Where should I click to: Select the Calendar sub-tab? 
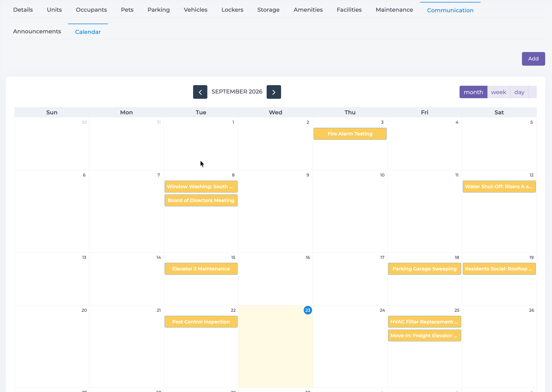point(88,32)
